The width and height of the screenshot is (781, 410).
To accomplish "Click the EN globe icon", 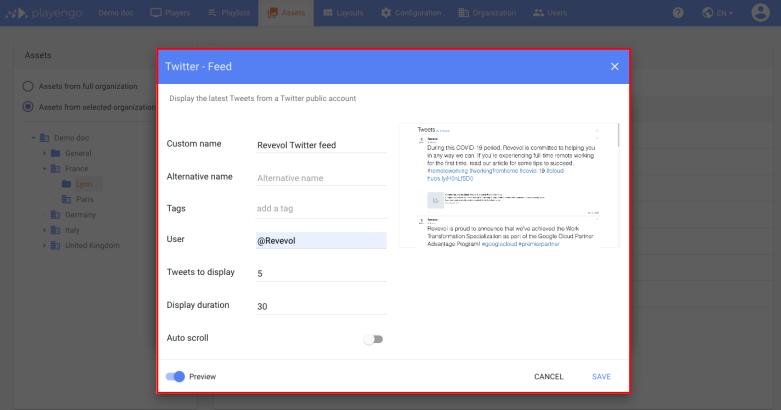I will point(707,13).
